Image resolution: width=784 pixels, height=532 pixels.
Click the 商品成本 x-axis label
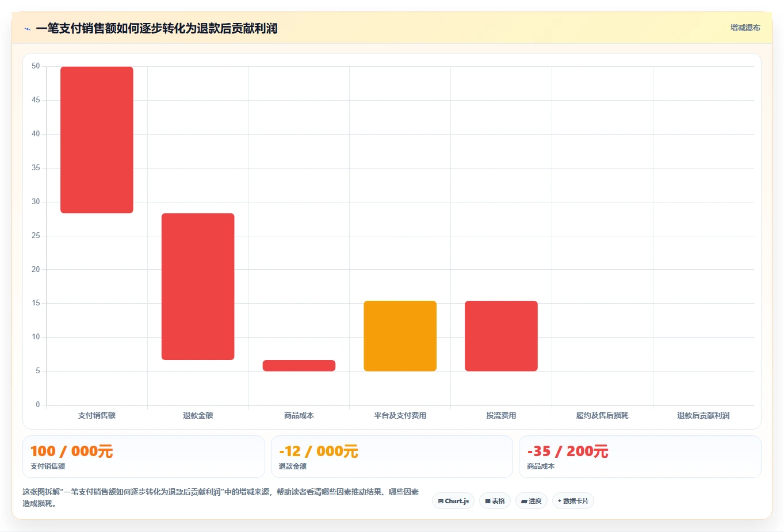(299, 415)
